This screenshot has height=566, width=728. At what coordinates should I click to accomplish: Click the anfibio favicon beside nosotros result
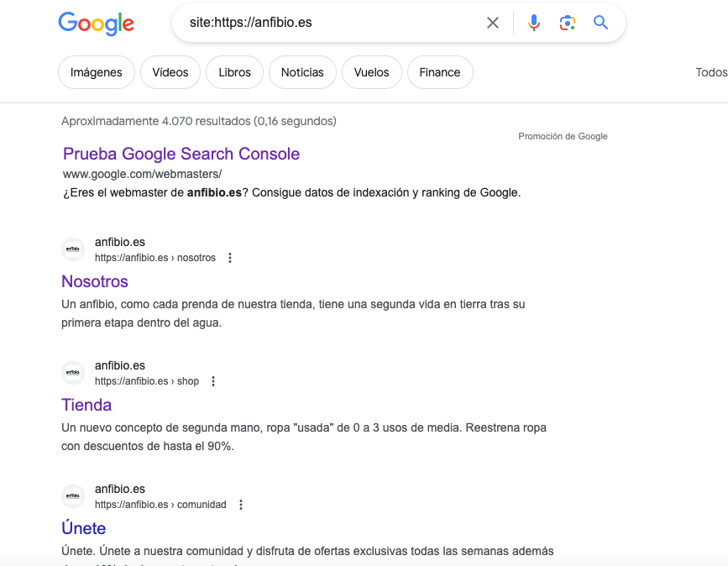[x=73, y=249]
